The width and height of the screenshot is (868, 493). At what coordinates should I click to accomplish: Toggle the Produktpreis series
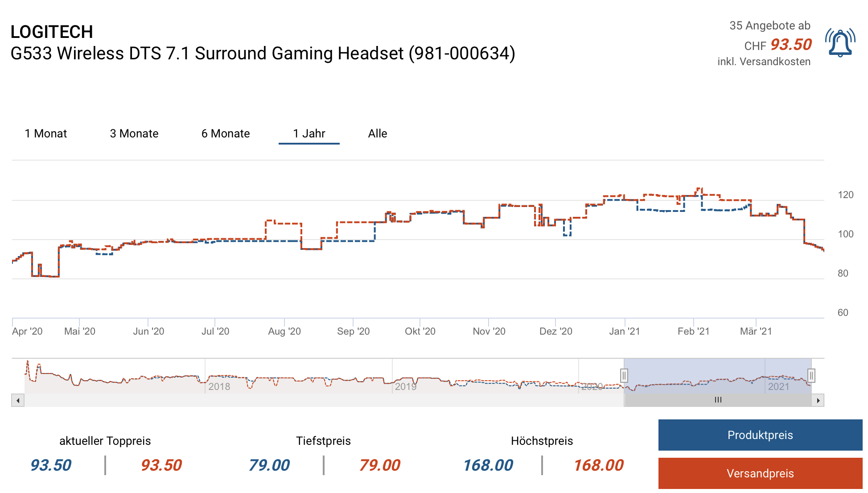(x=760, y=435)
